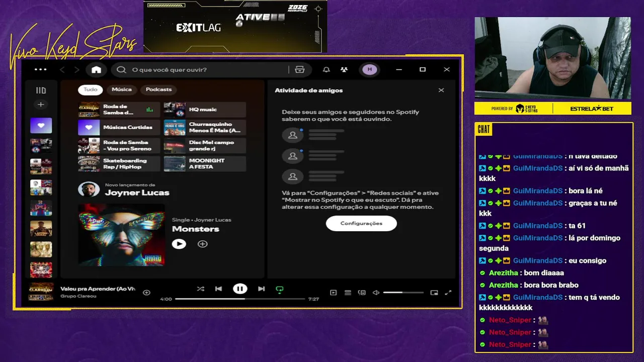Toggle the green repeat button
Screen dimensions: 644x362
[280, 289]
